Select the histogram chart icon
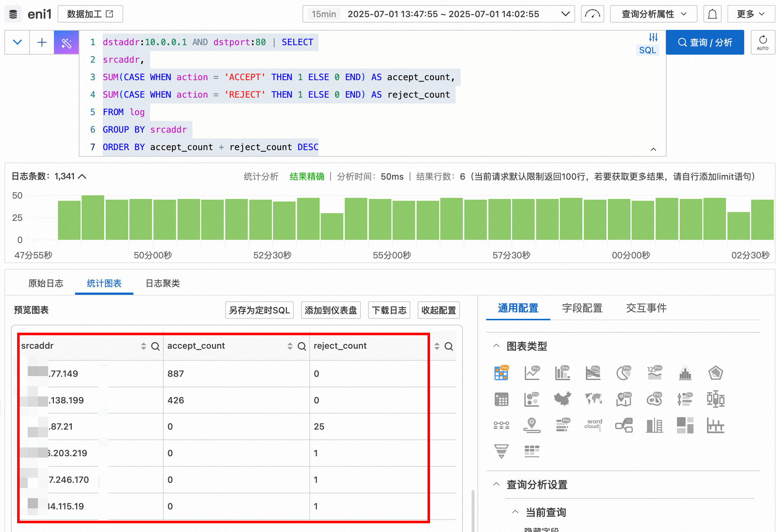This screenshot has height=532, width=777. click(685, 373)
